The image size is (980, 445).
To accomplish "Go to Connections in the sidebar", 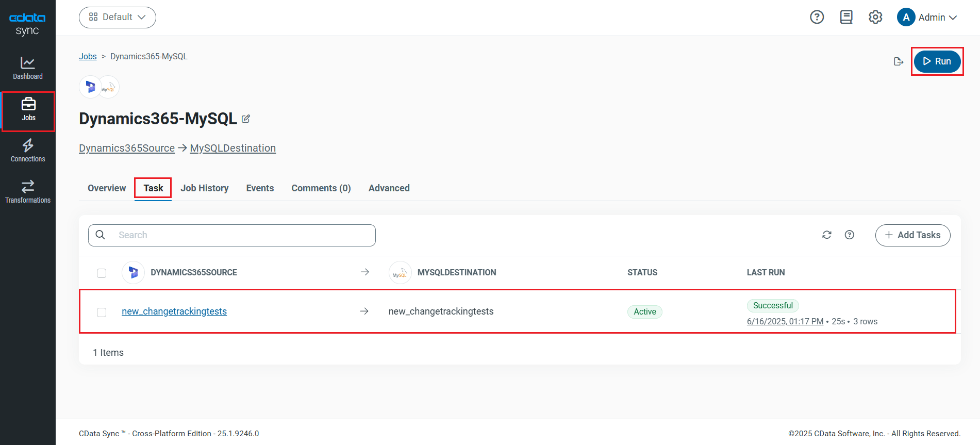I will pos(28,151).
